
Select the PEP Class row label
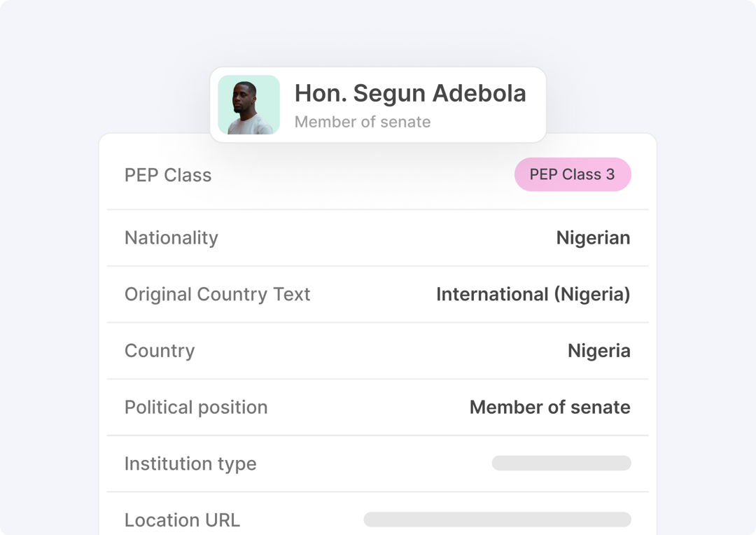pyautogui.click(x=168, y=175)
